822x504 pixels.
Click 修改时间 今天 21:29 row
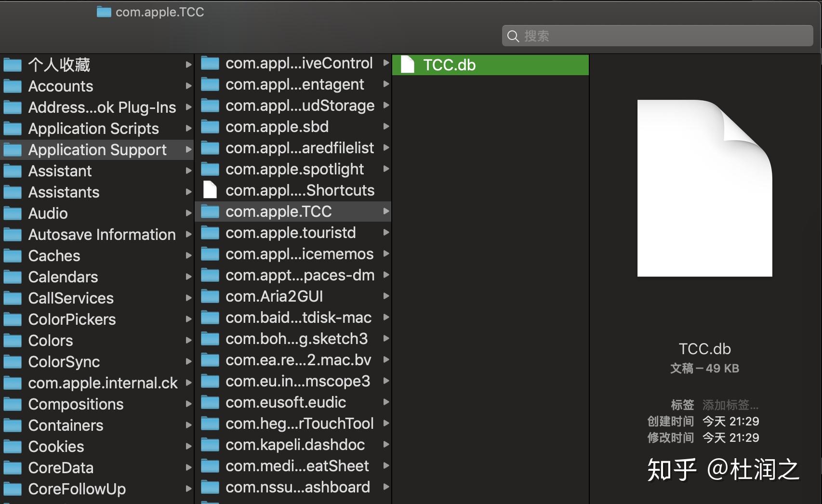click(703, 438)
